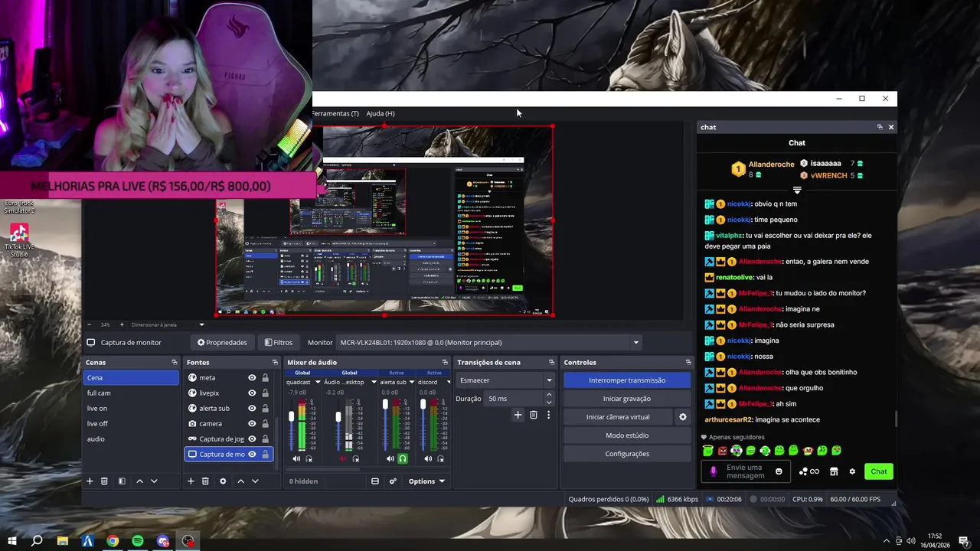Open advanced audio properties gear in mixer

pos(393,481)
